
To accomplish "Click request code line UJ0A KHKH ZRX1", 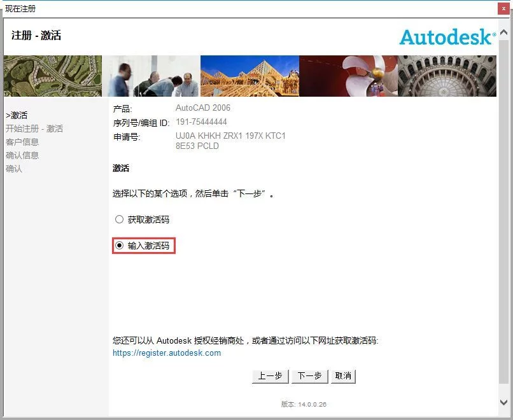I will (x=230, y=136).
